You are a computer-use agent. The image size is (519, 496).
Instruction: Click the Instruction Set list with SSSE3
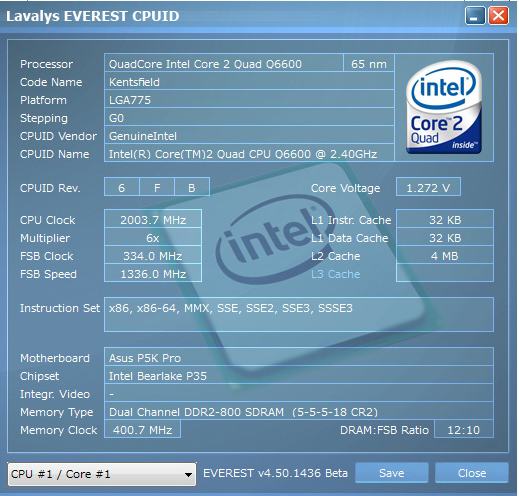coord(299,314)
